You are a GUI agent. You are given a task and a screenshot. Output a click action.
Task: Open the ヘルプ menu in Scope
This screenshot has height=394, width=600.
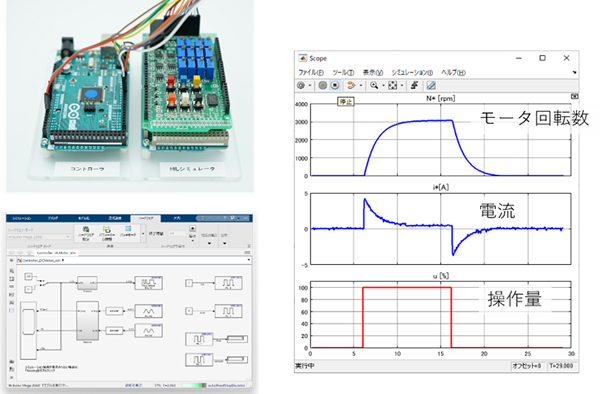point(453,72)
